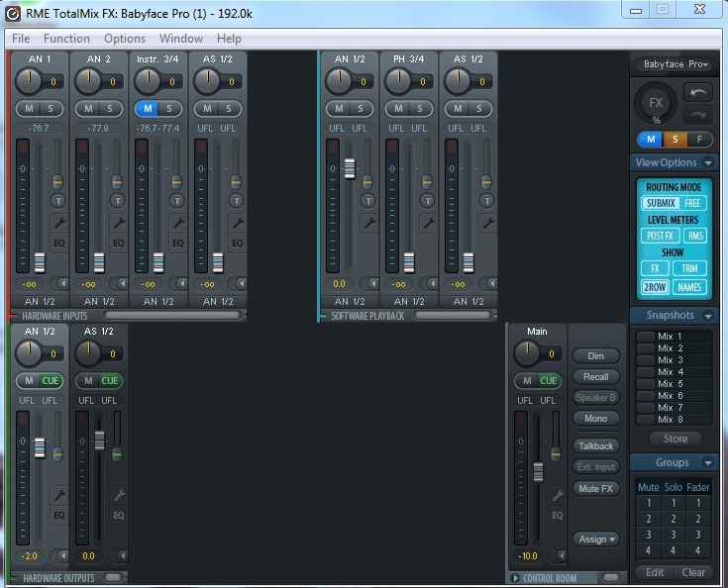Click the RME TotalMix title bar icon
Screen dimensions: 728x588
(x=13, y=14)
